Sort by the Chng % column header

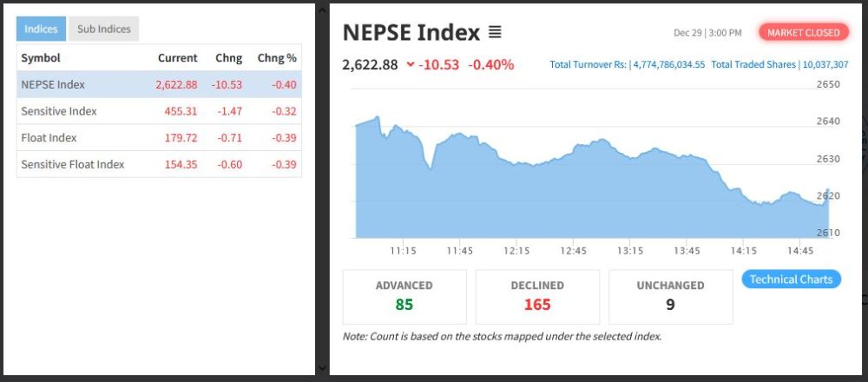point(277,58)
